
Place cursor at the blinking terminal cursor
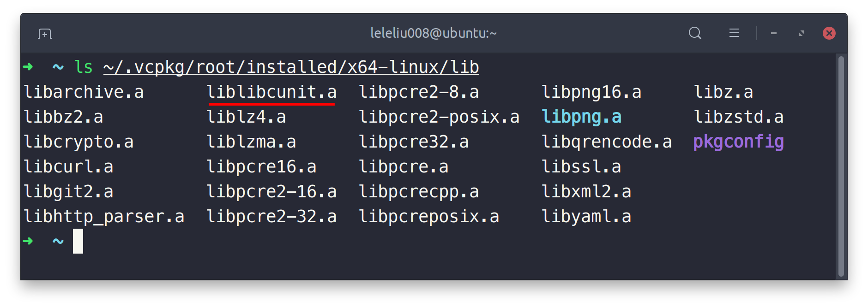pos(78,241)
